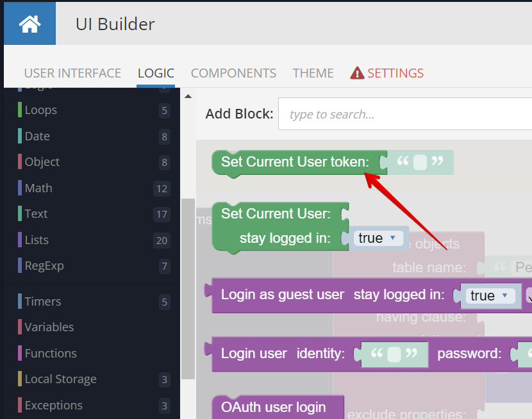Click the red warning icon beside SETTINGS
The height and width of the screenshot is (419, 532).
356,72
